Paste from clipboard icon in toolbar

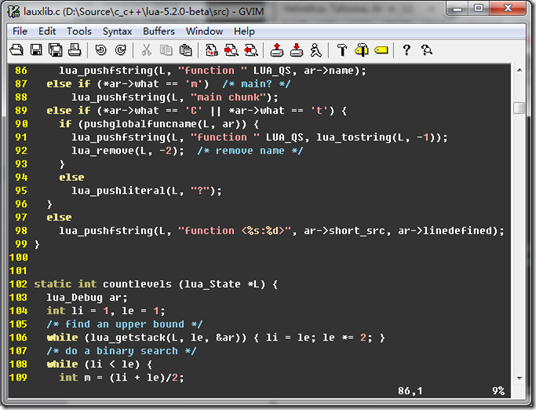(x=186, y=50)
